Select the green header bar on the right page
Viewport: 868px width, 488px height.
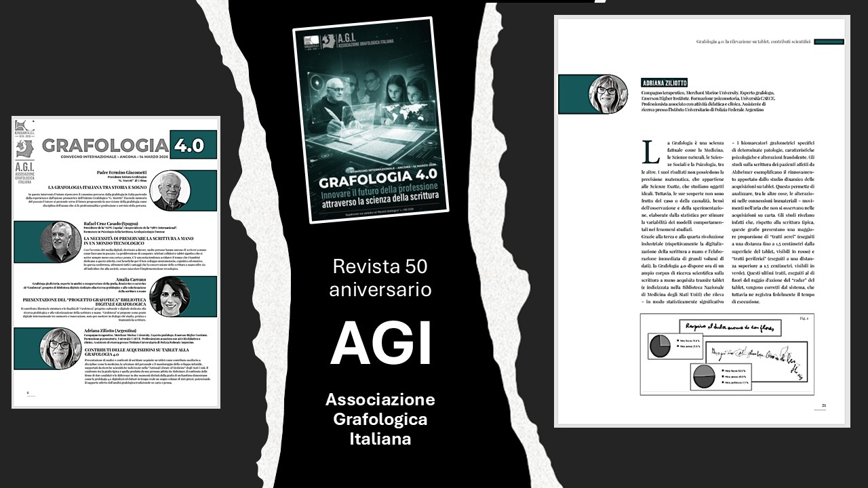829,41
